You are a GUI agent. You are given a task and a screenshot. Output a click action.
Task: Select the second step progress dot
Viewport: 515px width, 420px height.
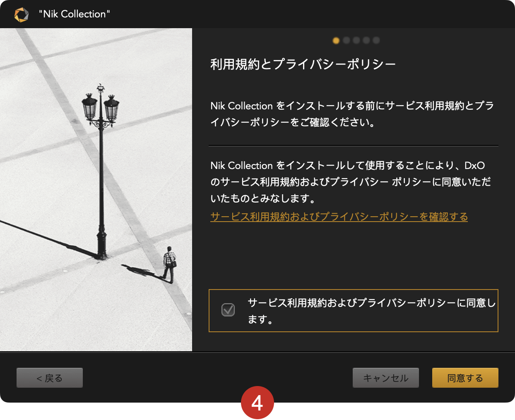[347, 40]
